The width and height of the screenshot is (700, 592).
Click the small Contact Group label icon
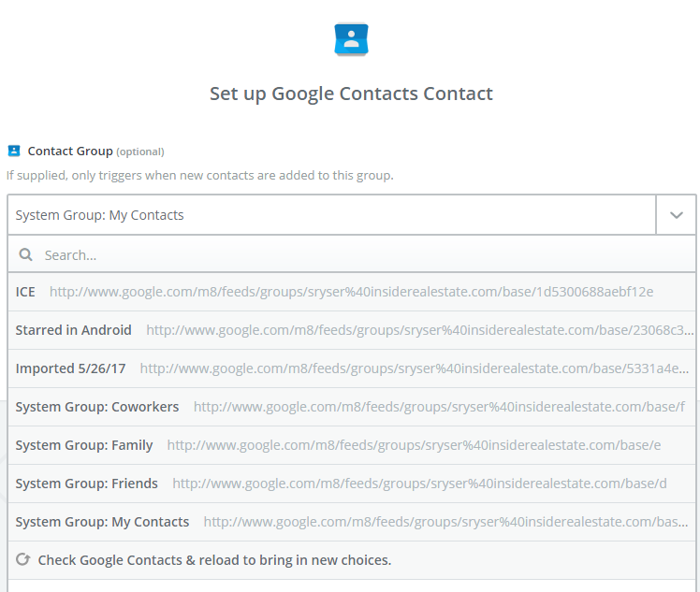(x=14, y=151)
